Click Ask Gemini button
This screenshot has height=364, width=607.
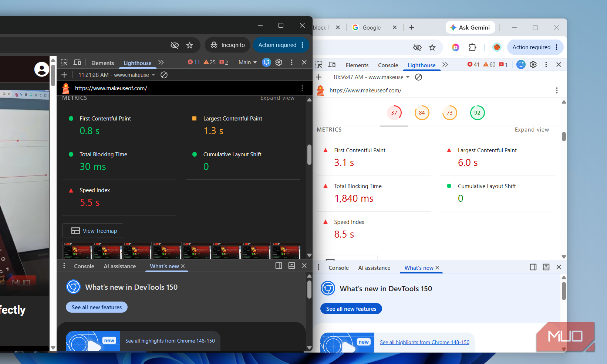point(470,27)
